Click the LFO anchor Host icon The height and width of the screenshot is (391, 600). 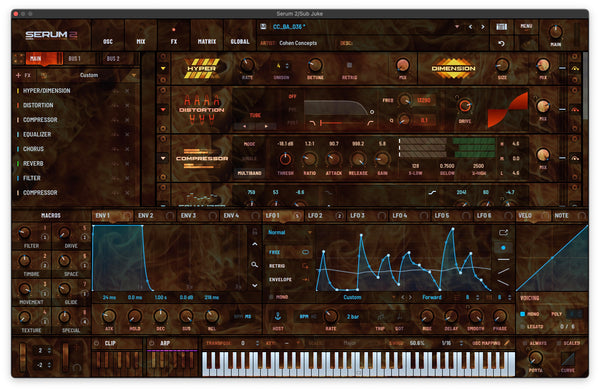click(x=278, y=316)
